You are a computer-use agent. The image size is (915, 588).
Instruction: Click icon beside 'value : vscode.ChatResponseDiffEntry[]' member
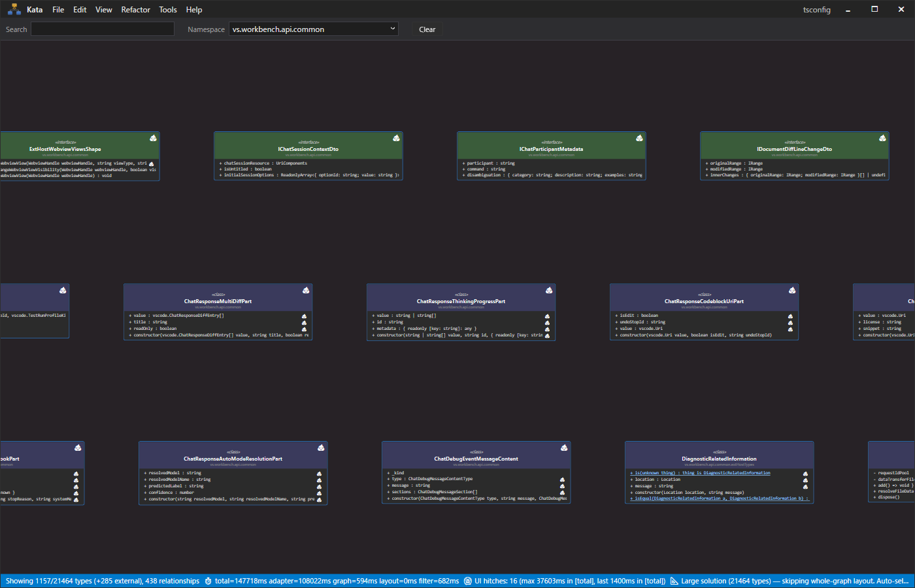[x=304, y=316]
